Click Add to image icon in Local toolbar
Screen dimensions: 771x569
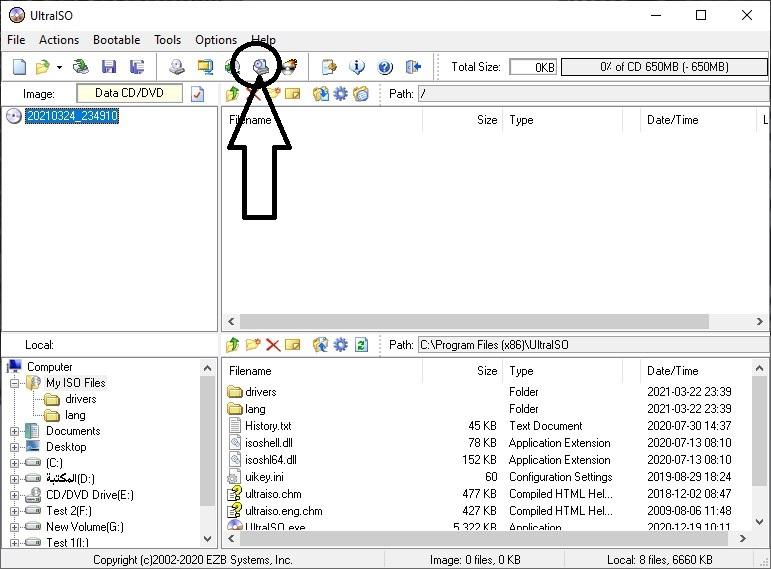click(321, 345)
